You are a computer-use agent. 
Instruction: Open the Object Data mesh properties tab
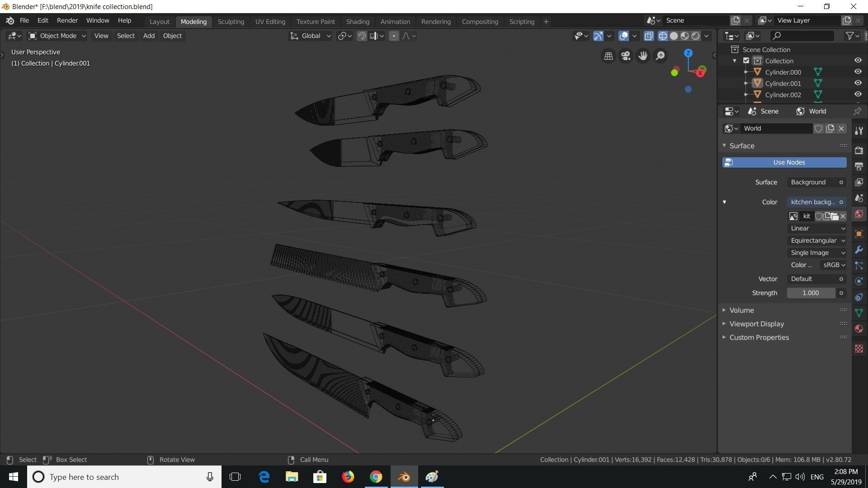[x=859, y=313]
